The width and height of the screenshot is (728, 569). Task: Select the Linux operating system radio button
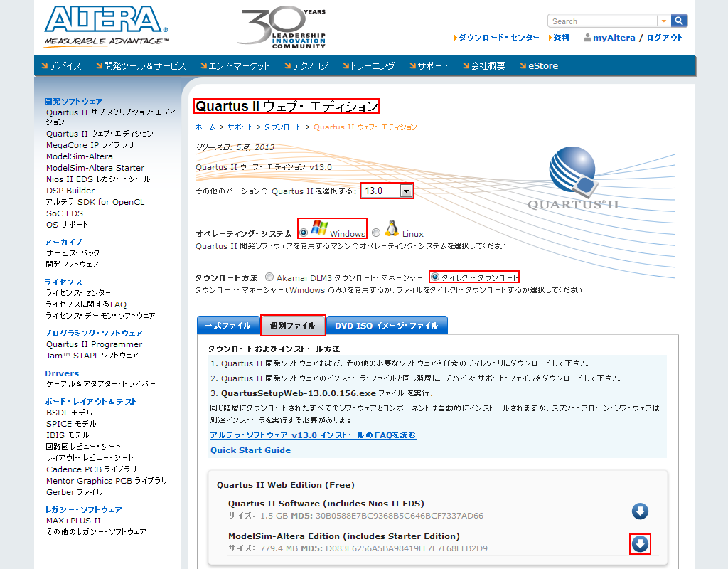(376, 233)
